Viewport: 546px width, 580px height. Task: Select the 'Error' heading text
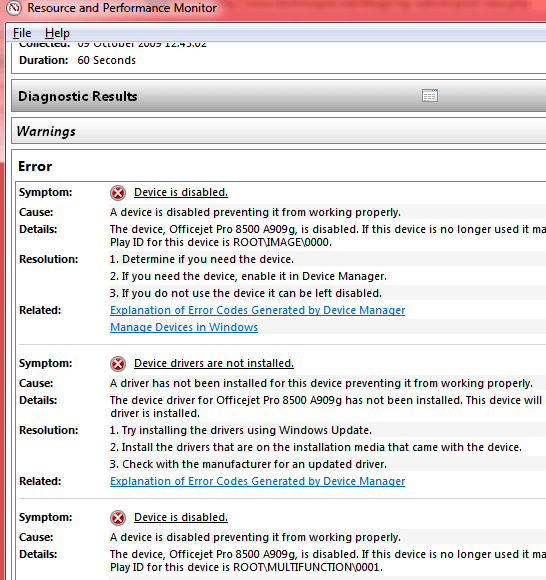(x=35, y=166)
